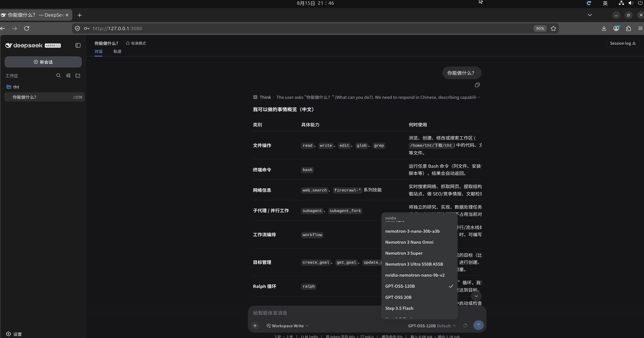Screen dimensions: 644x338
Task: Open the system clock 8月15日 21:46
Action: [315, 3]
